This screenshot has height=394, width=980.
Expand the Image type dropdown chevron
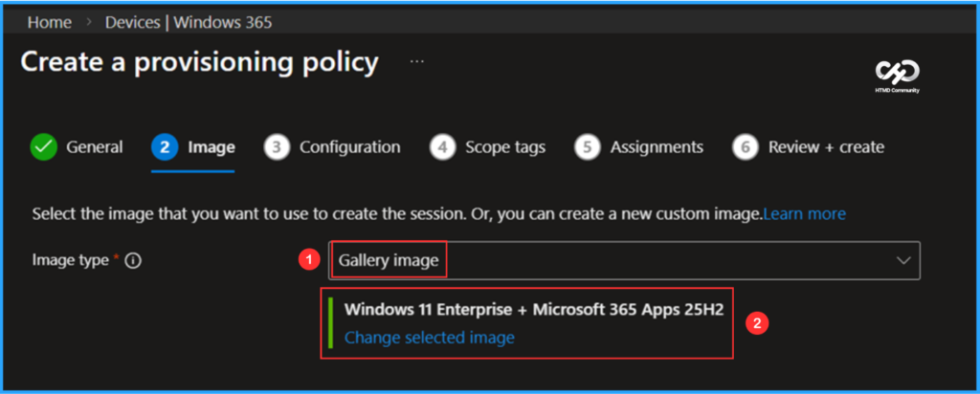pos(903,260)
